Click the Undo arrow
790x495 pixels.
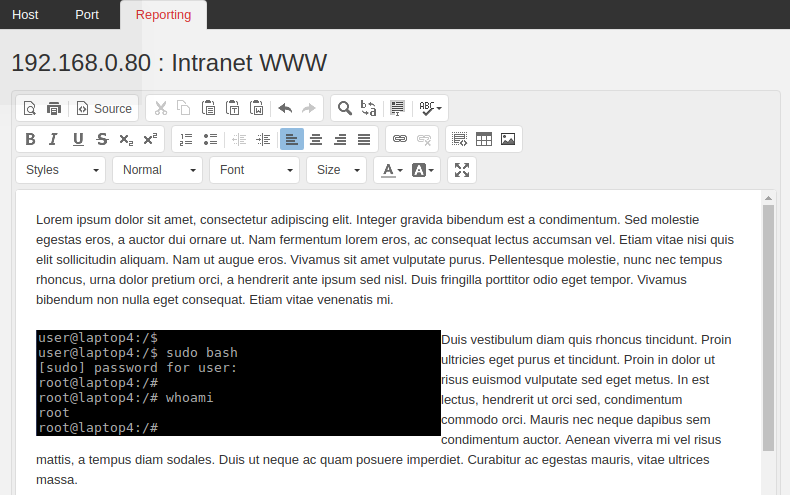pos(285,108)
